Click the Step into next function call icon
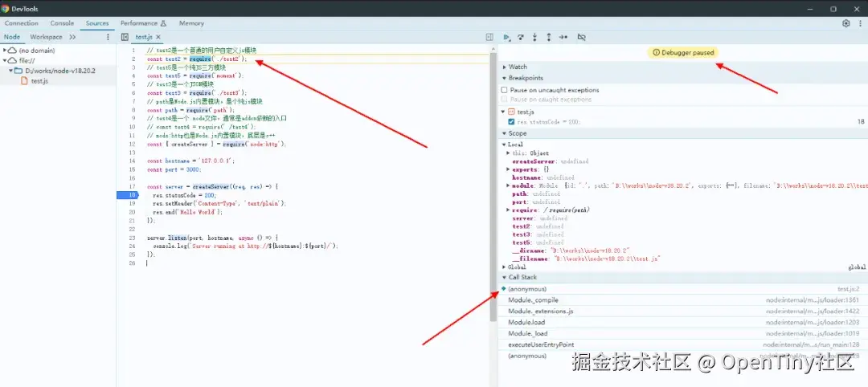Screen dimensions: 868x387 click(534, 37)
